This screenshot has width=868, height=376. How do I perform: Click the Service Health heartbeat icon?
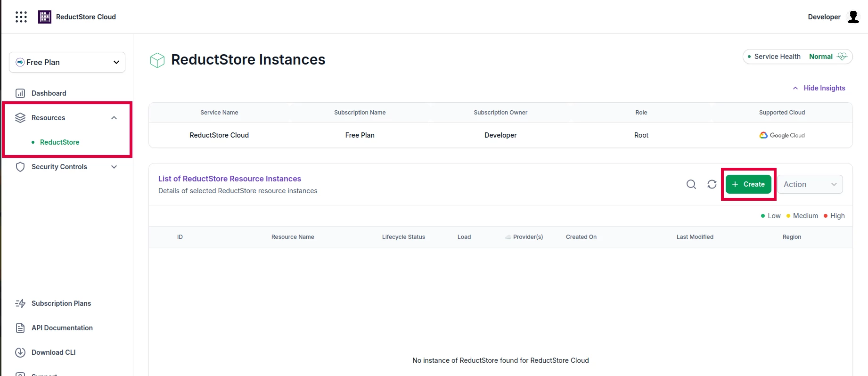[842, 57]
